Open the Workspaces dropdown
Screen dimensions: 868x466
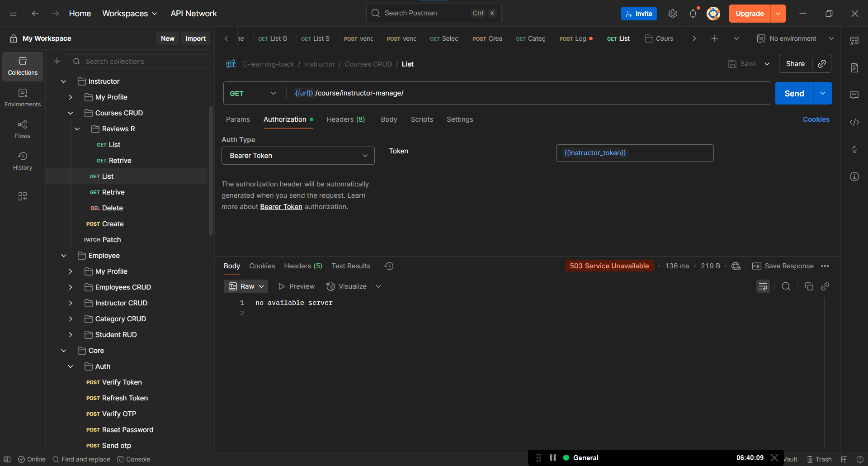point(130,14)
